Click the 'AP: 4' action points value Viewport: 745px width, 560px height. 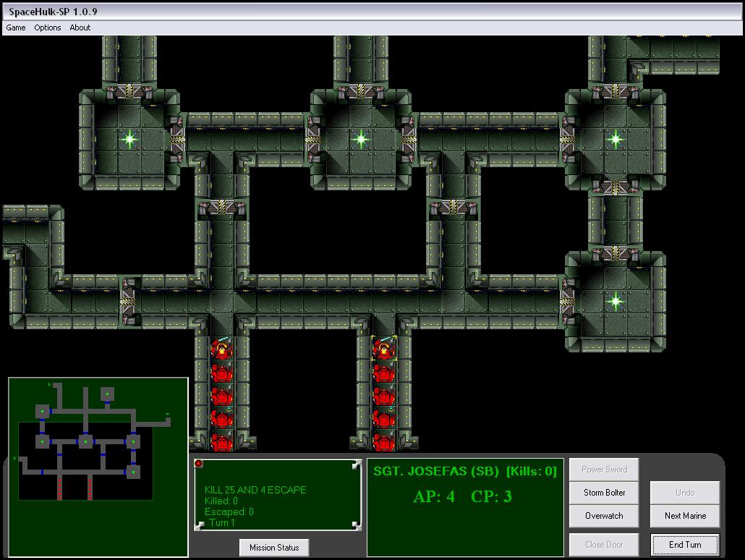point(434,496)
